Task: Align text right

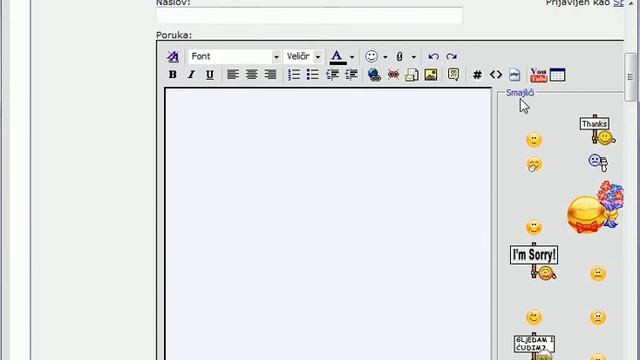Action: click(x=270, y=75)
